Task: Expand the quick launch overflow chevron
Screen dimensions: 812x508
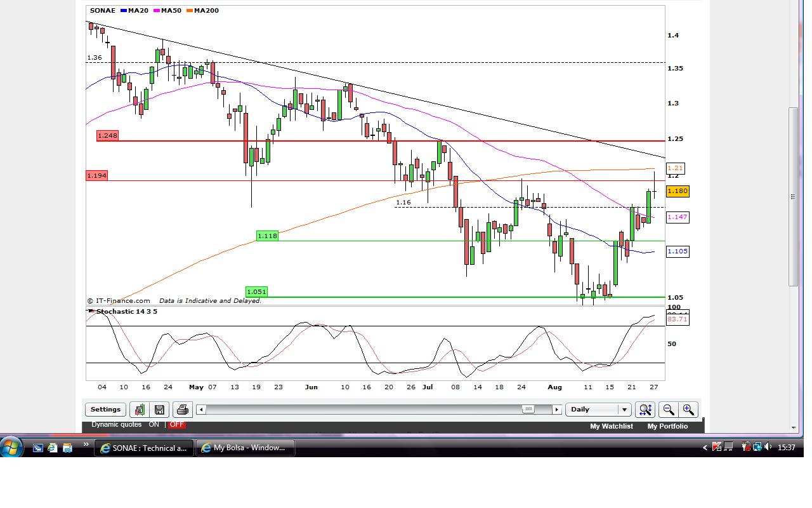Action: [x=86, y=444]
